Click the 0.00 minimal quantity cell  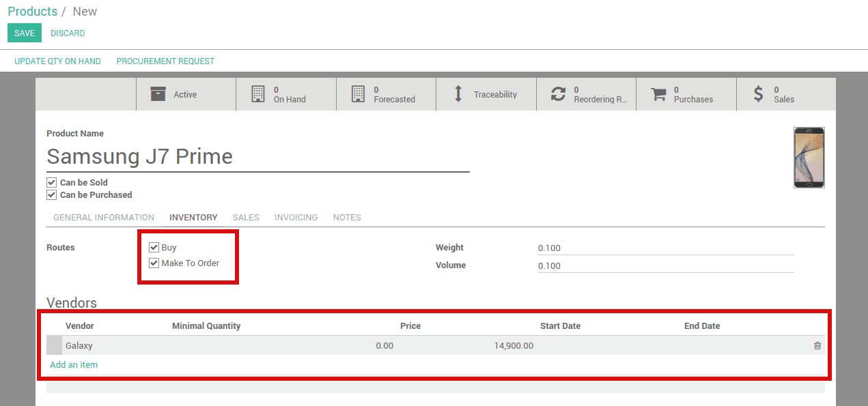tap(384, 346)
